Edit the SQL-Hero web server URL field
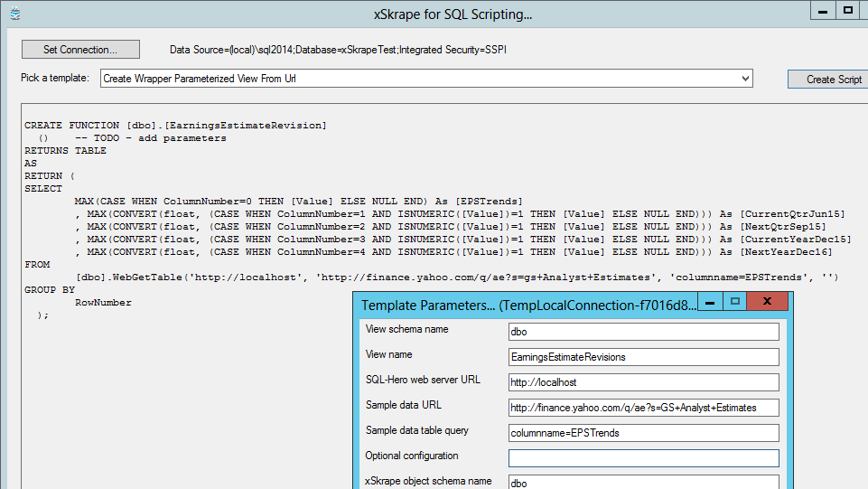Screen dimensions: 868x489 click(644, 382)
